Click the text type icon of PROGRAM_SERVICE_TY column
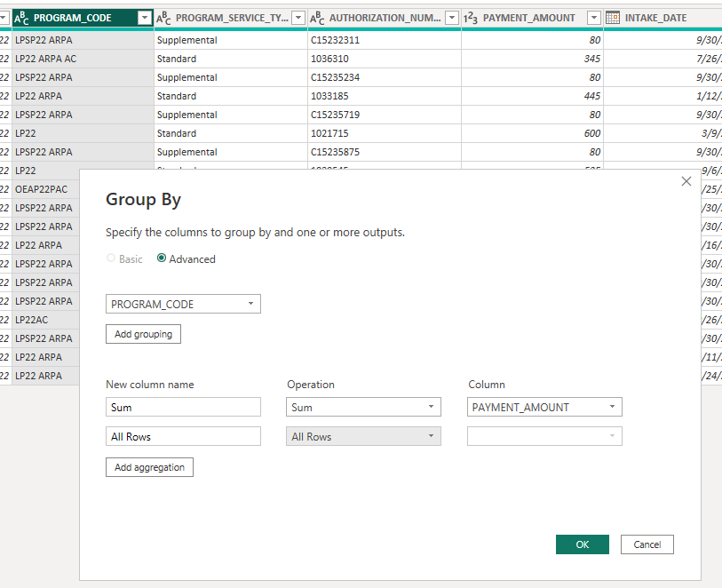The height and width of the screenshot is (588, 722). 163,18
